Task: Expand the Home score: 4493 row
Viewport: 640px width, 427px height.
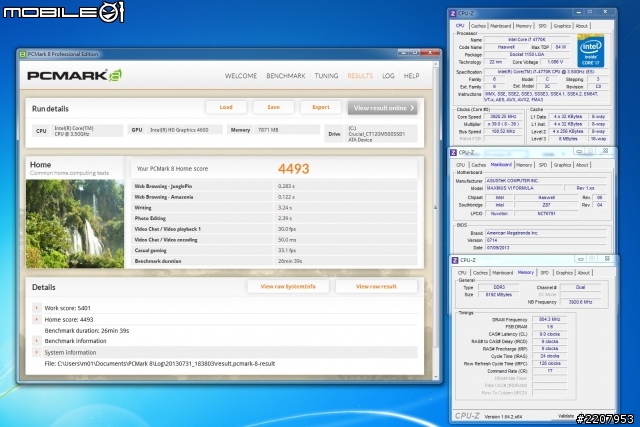Action: coord(36,319)
